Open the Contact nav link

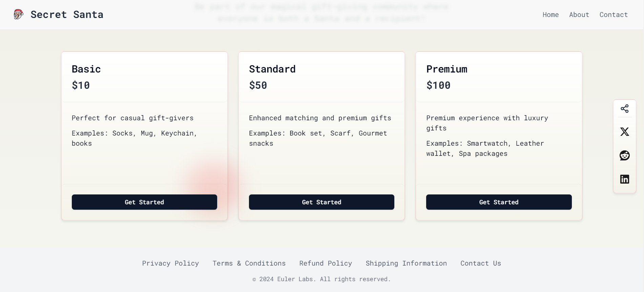614,15
